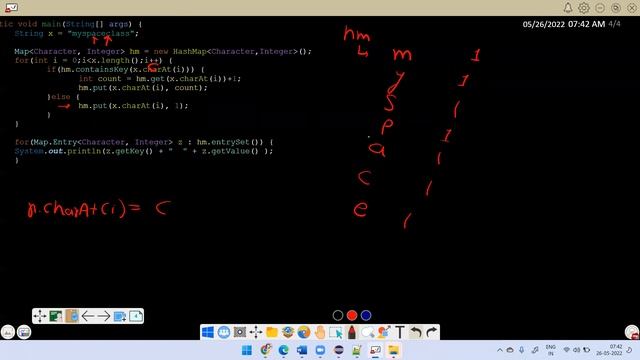The width and height of the screenshot is (640, 360).
Task: Open the whiteboard app in taskbar
Action: coord(375,350)
